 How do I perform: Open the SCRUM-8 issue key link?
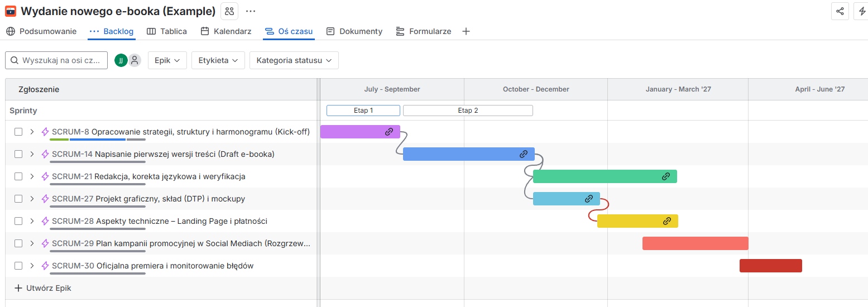70,132
